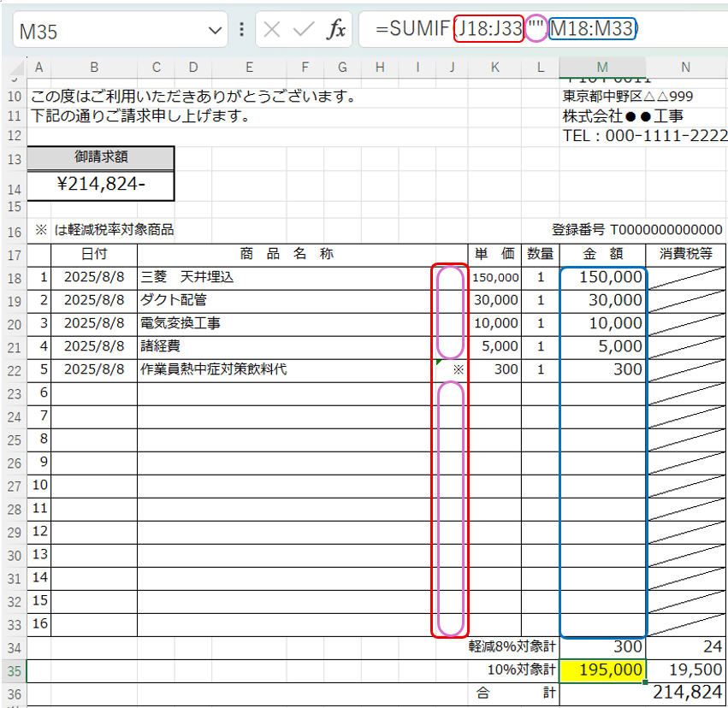This screenshot has height=708, width=728.
Task: Select the 214,824 grand total cell
Action: [687, 693]
